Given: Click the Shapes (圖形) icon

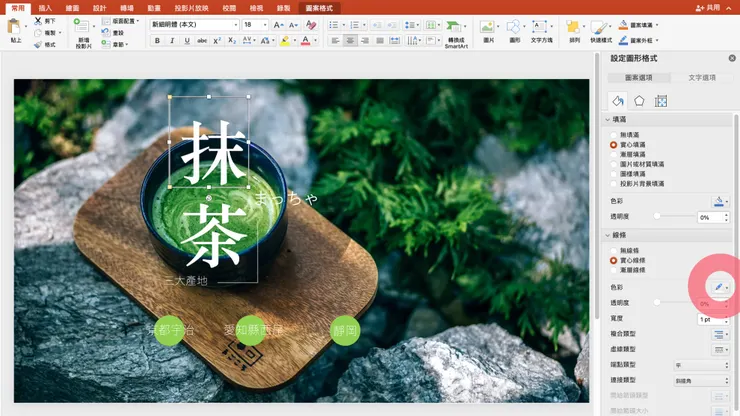Looking at the screenshot, I should point(513,26).
